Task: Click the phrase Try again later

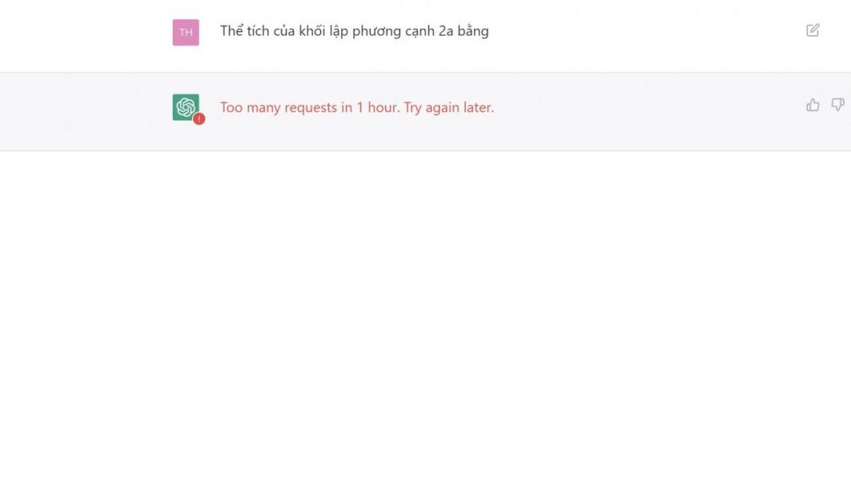Action: tap(449, 107)
